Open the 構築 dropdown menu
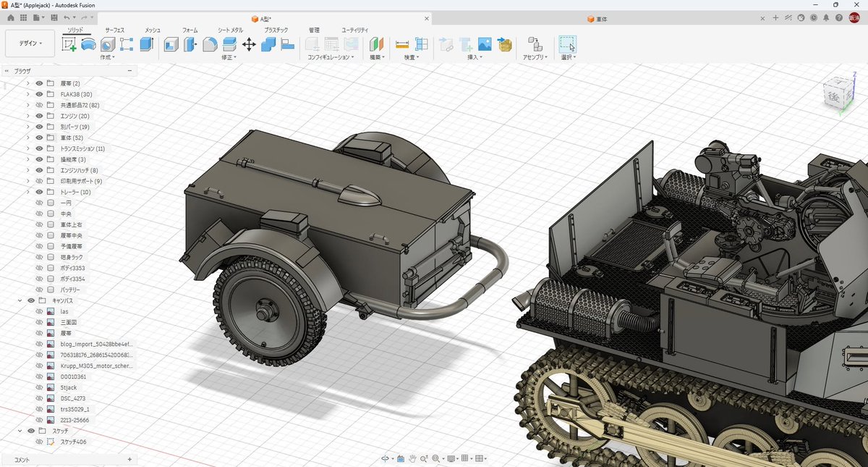 click(377, 57)
